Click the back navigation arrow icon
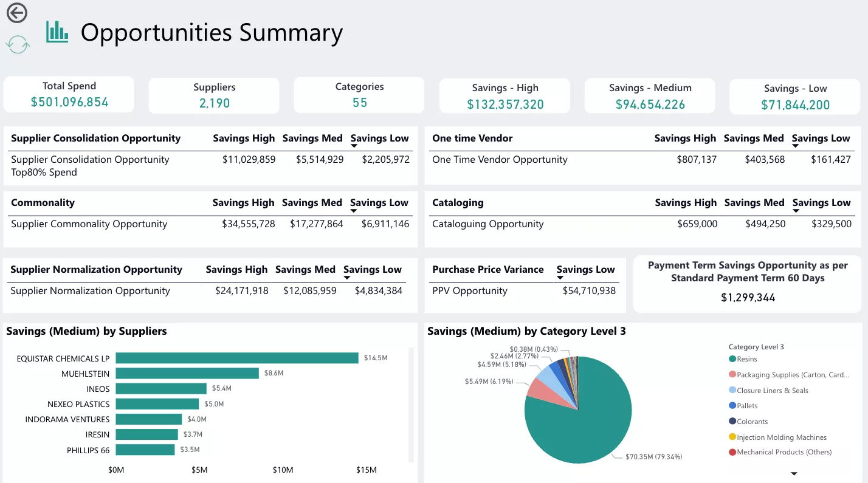 pos(16,12)
